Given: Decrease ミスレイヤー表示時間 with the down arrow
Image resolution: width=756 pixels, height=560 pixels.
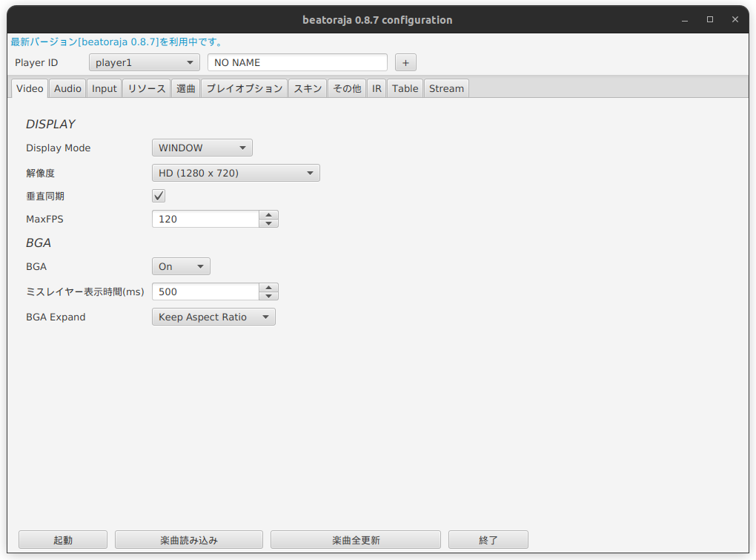Looking at the screenshot, I should (x=269, y=296).
